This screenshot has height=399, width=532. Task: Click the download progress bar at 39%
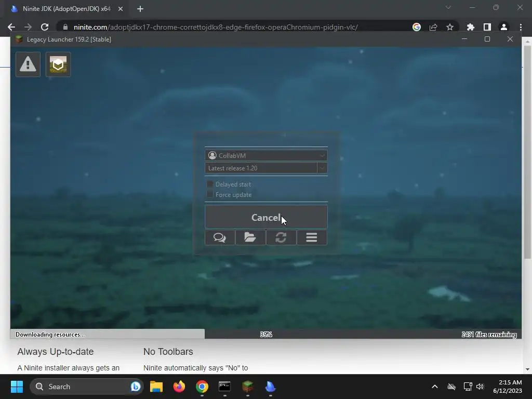[266, 334]
